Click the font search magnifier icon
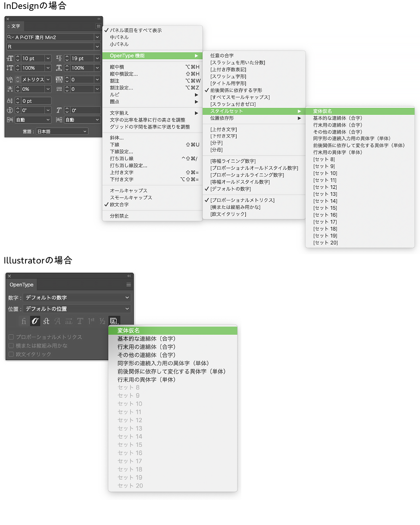This screenshot has height=525, width=420. point(10,37)
